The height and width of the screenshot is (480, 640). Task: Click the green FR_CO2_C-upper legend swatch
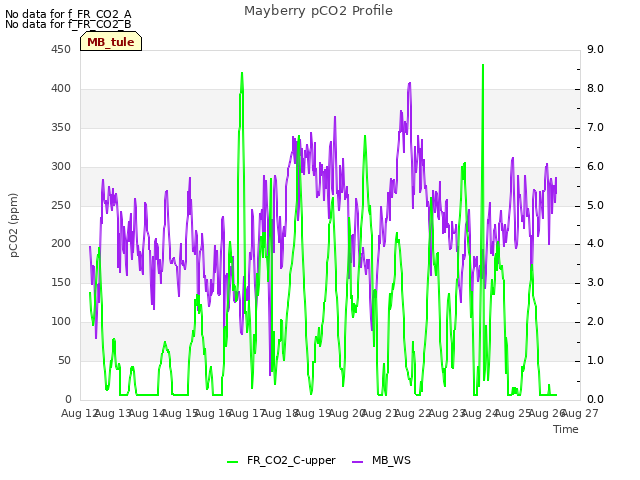pos(232,462)
